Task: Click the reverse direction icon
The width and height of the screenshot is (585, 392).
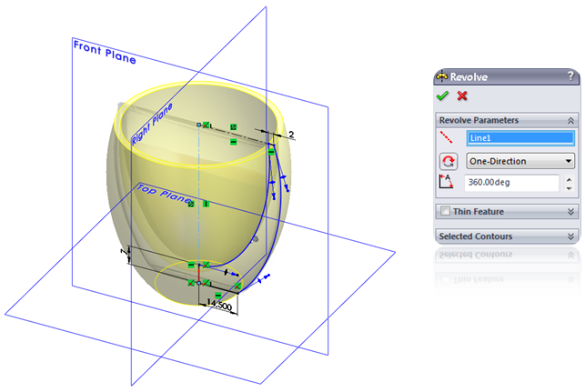Action: 449,162
